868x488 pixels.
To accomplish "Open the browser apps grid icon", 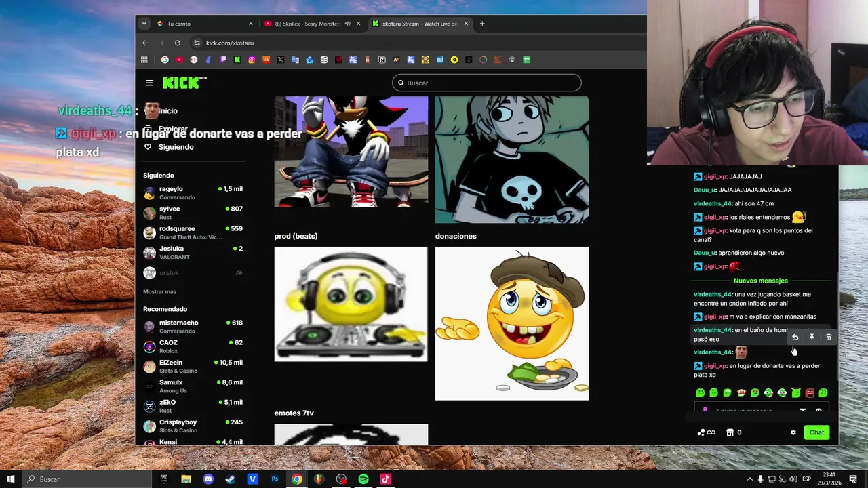I will click(x=144, y=60).
